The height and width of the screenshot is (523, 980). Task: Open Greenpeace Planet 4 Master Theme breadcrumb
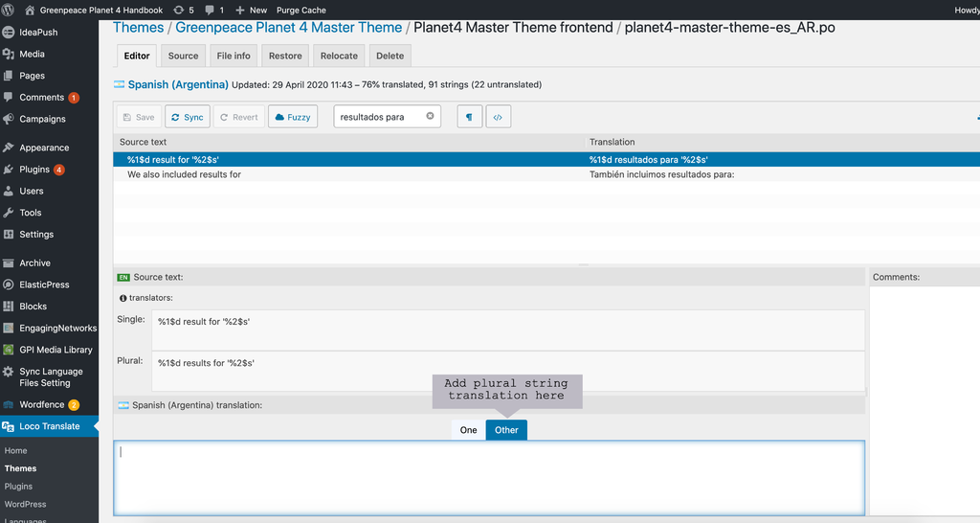tap(289, 28)
